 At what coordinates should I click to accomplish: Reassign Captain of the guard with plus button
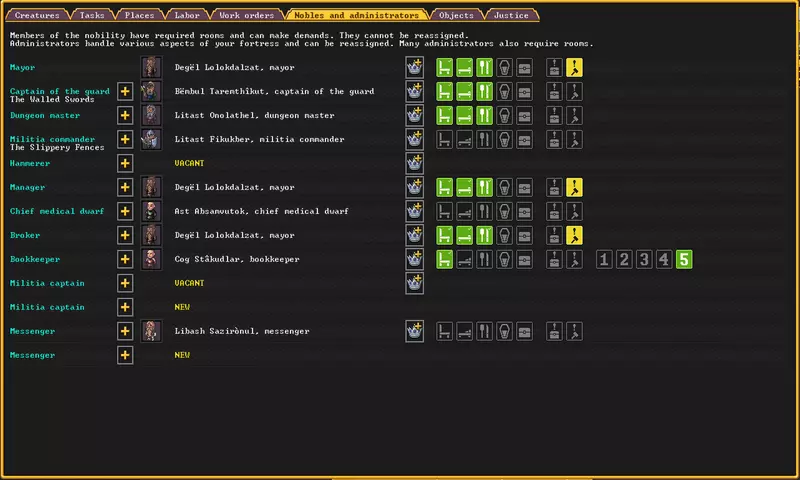pyautogui.click(x=125, y=91)
